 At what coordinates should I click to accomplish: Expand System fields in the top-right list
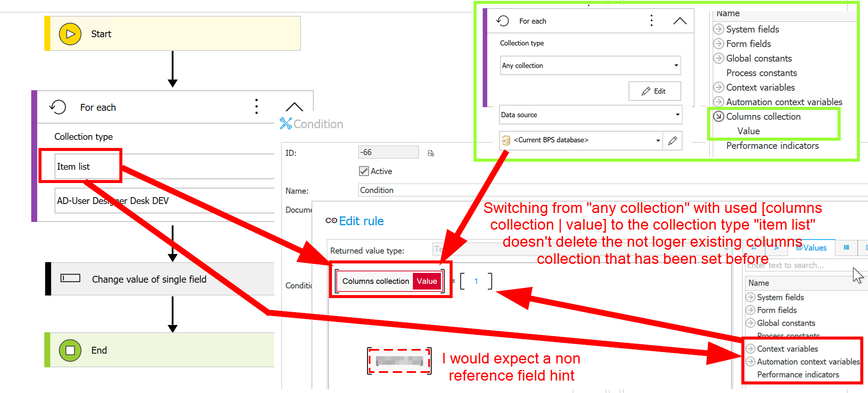click(719, 29)
